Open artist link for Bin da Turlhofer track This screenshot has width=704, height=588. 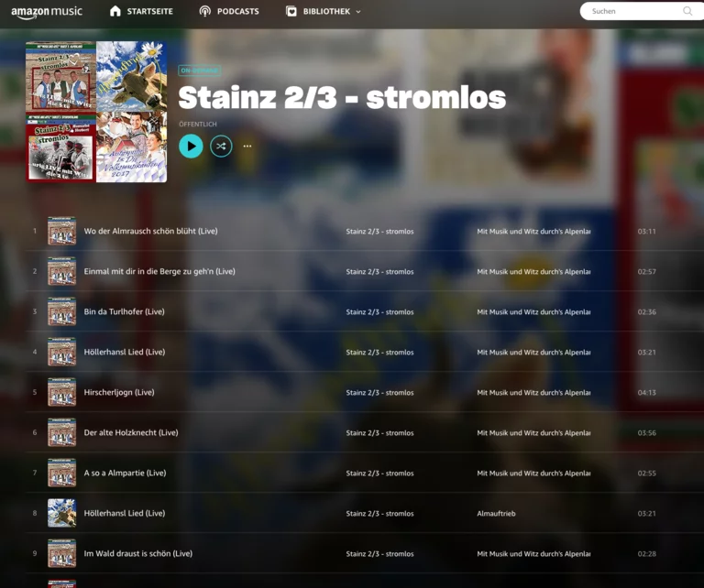click(379, 311)
